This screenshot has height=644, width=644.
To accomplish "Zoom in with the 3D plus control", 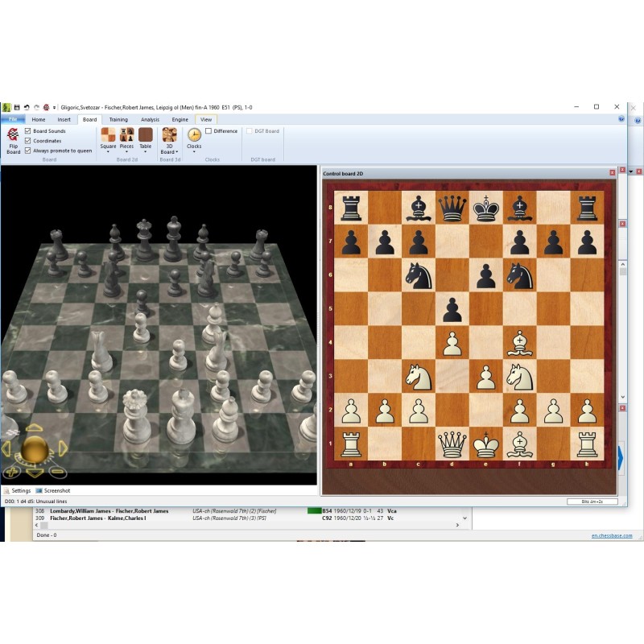I will pyautogui.click(x=12, y=472).
